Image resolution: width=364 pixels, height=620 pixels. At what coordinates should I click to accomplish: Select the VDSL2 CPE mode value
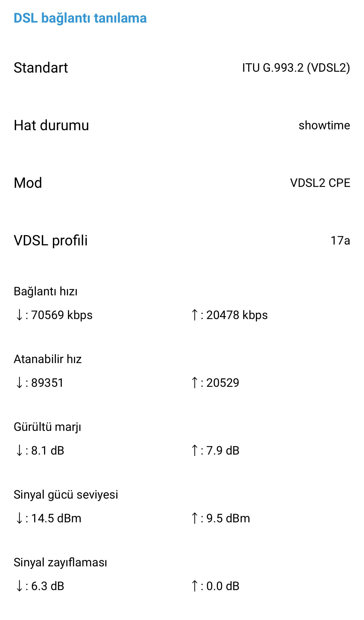(x=320, y=183)
